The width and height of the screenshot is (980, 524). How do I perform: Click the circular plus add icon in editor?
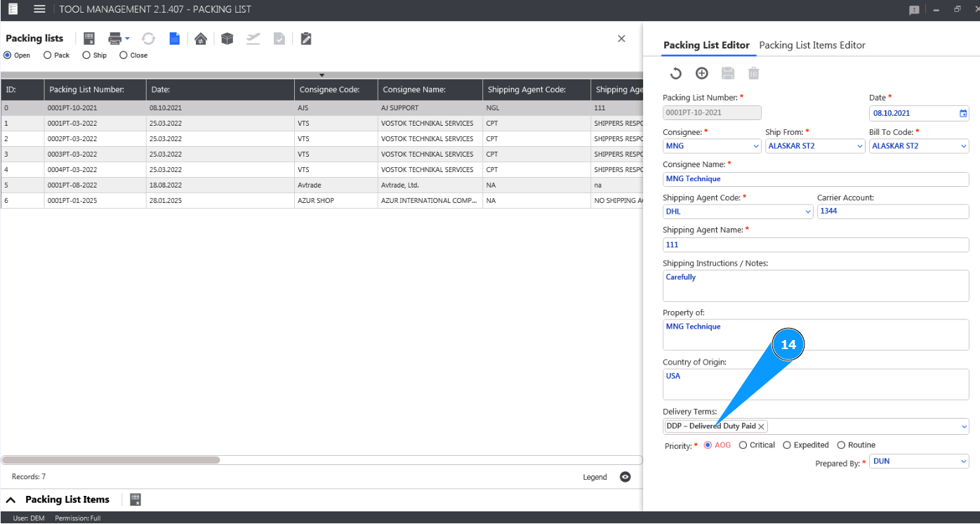point(701,73)
